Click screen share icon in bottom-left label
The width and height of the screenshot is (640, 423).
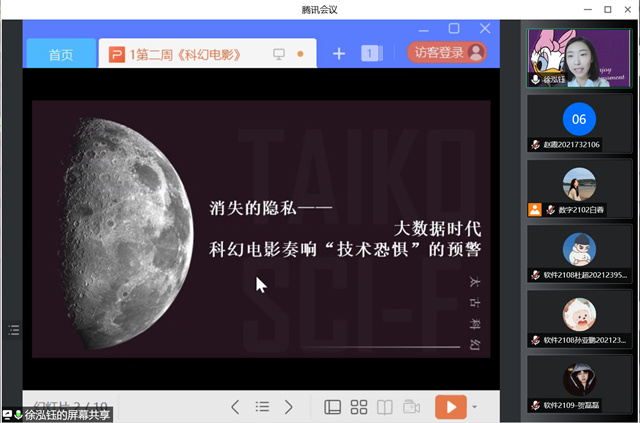pyautogui.click(x=7, y=416)
